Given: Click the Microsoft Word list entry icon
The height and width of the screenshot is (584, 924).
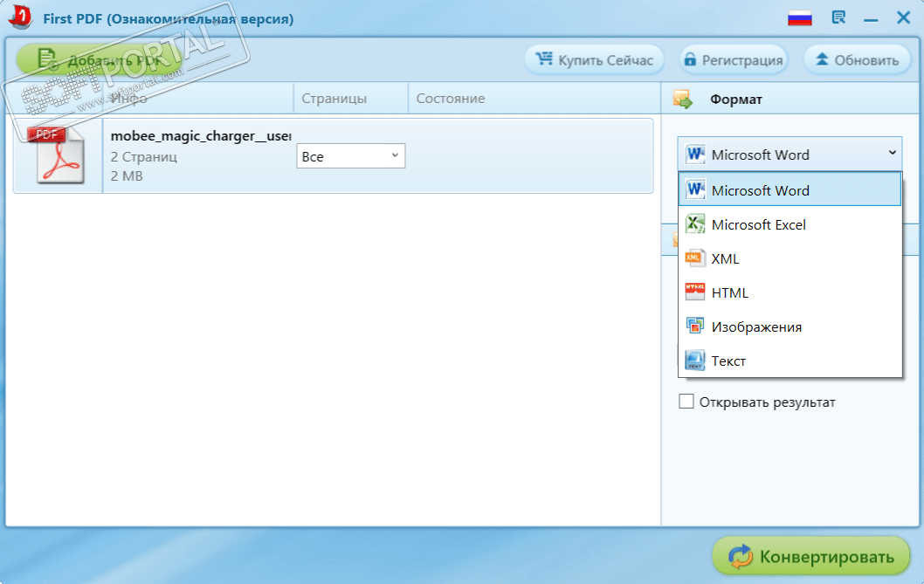Looking at the screenshot, I should [695, 189].
